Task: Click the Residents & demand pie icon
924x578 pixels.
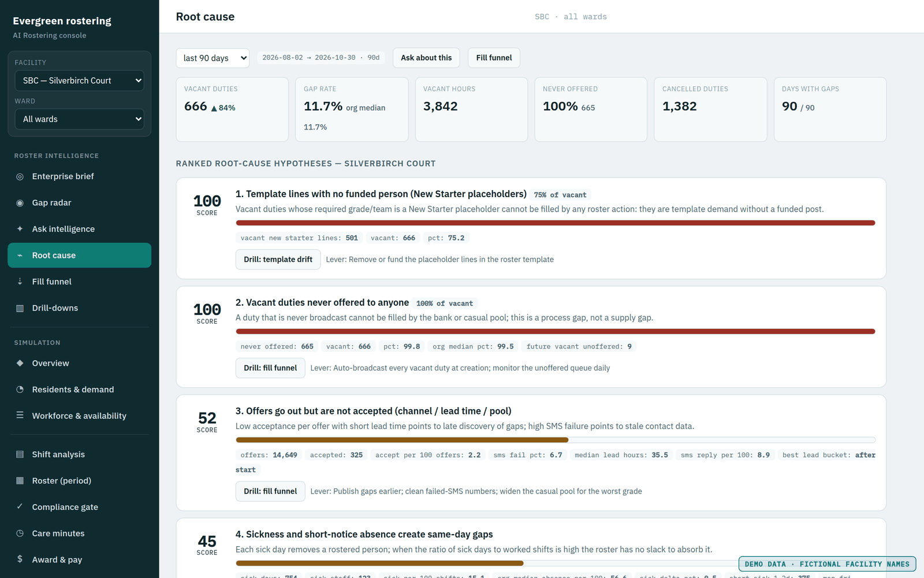Action: [20, 390]
